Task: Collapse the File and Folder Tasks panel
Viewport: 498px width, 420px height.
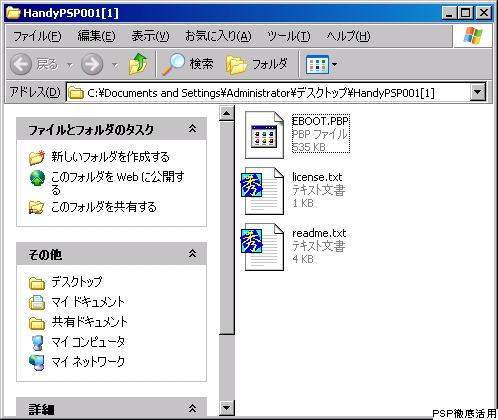Action: tap(192, 129)
